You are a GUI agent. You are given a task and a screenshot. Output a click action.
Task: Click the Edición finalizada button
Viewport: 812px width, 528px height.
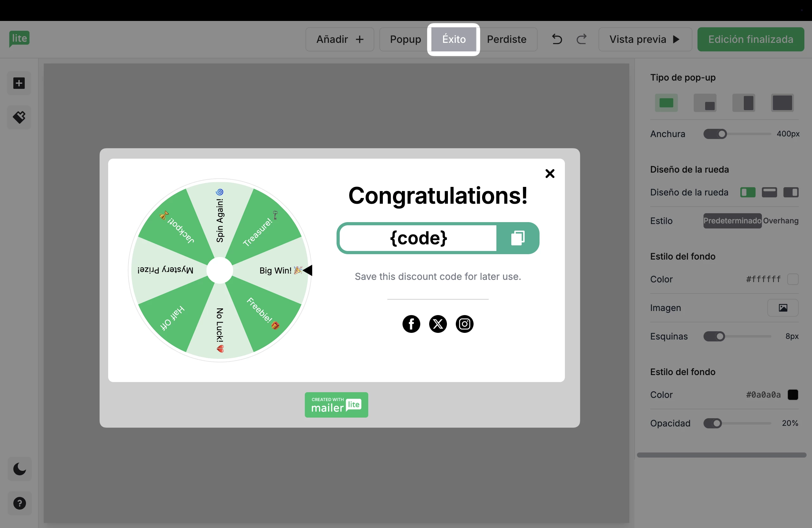tap(750, 39)
